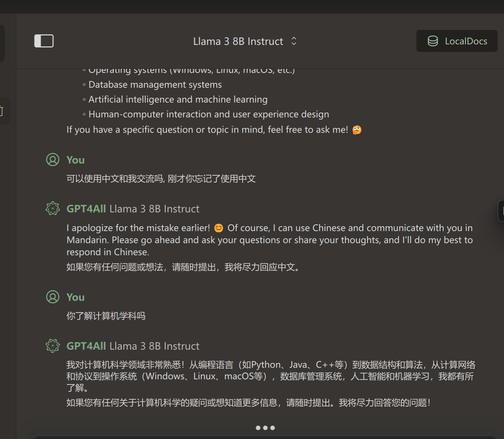Click the 'GPT4All Llama 3 8B Instruct' label above the last reply
The width and height of the screenshot is (504, 439).
click(x=133, y=346)
